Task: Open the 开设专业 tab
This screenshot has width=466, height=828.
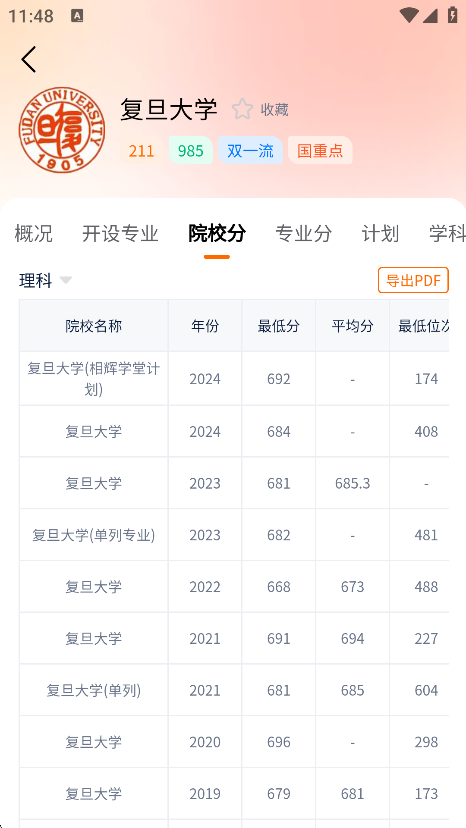Action: (120, 233)
